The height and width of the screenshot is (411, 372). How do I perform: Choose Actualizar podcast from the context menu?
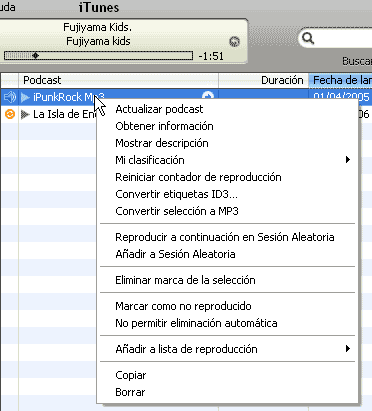[x=227, y=109]
